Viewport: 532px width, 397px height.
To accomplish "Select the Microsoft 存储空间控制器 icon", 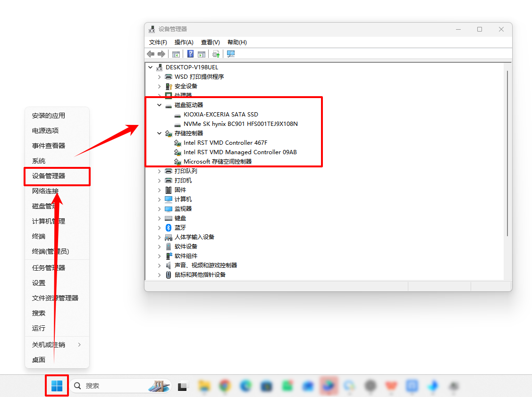I will point(177,162).
